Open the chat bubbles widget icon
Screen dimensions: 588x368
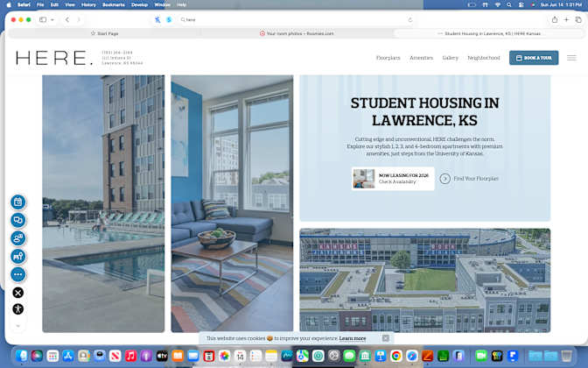pos(18,220)
